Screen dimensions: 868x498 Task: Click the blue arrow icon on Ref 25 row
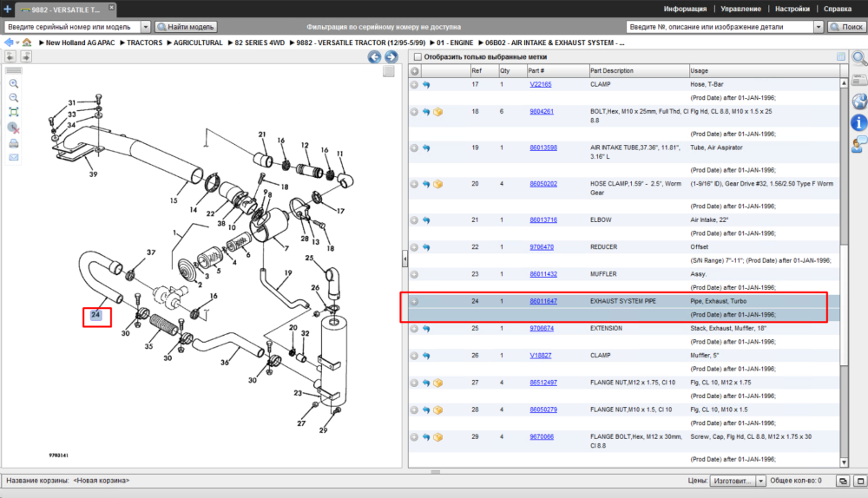point(426,329)
